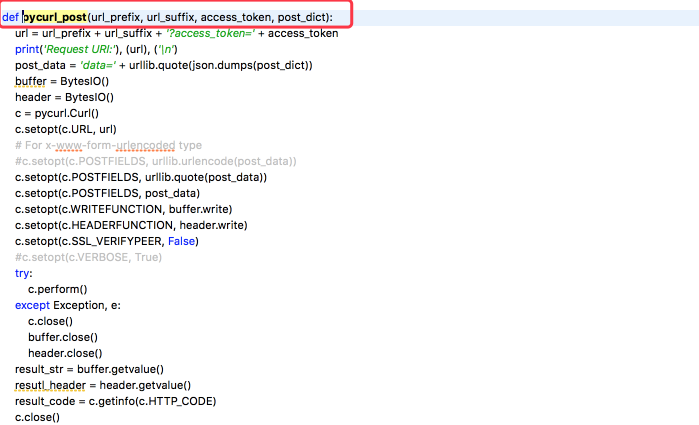Click the '?access_token=' string literal
Screen dimensions: 699x425
210,33
